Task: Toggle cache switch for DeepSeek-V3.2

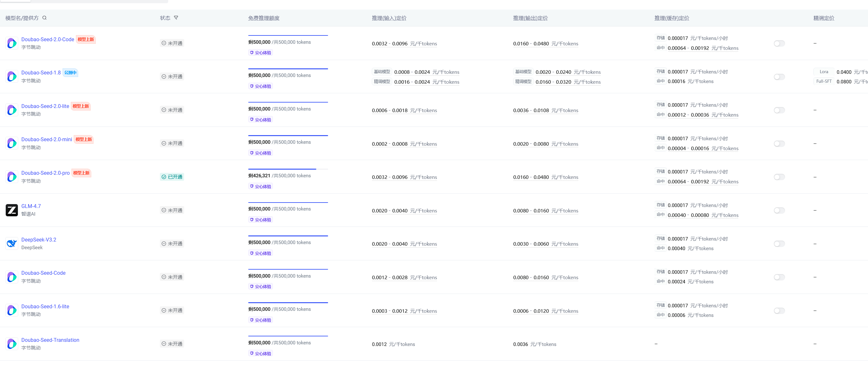Action: coord(779,243)
